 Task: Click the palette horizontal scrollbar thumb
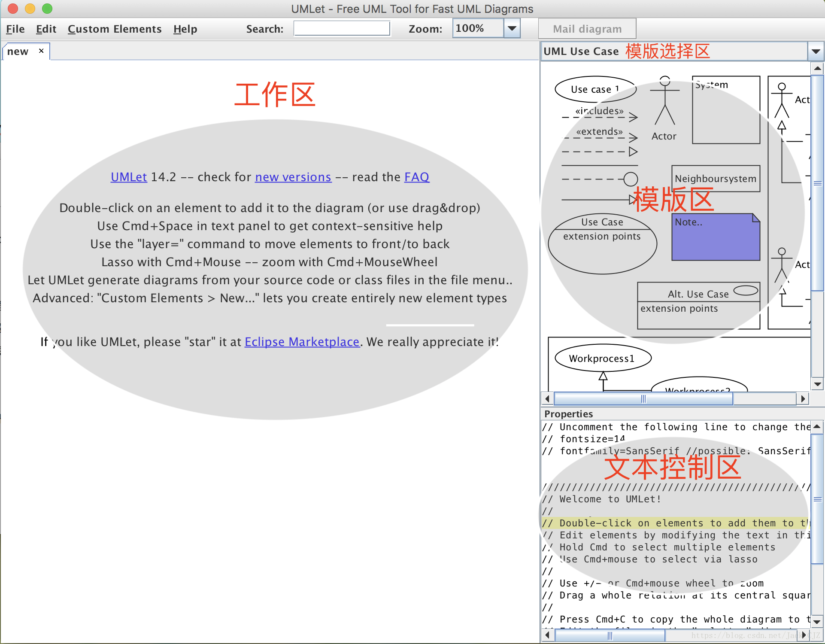pyautogui.click(x=643, y=399)
